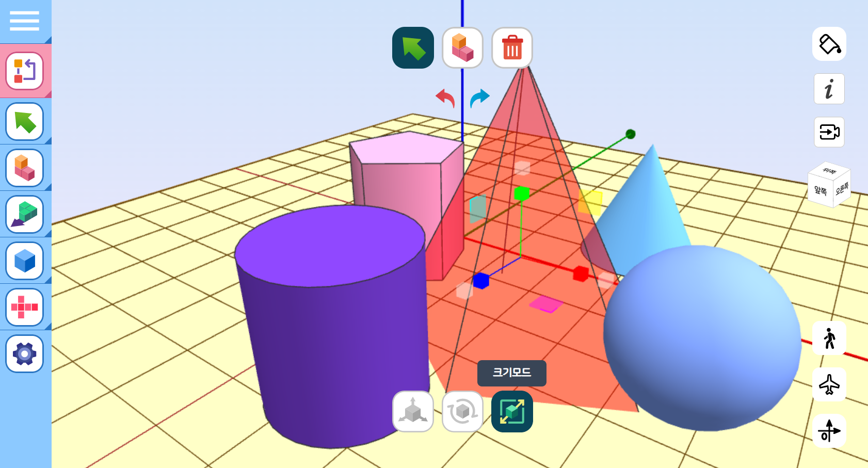This screenshot has width=868, height=468.
Task: Click the dark green axis end dot
Action: [630, 134]
